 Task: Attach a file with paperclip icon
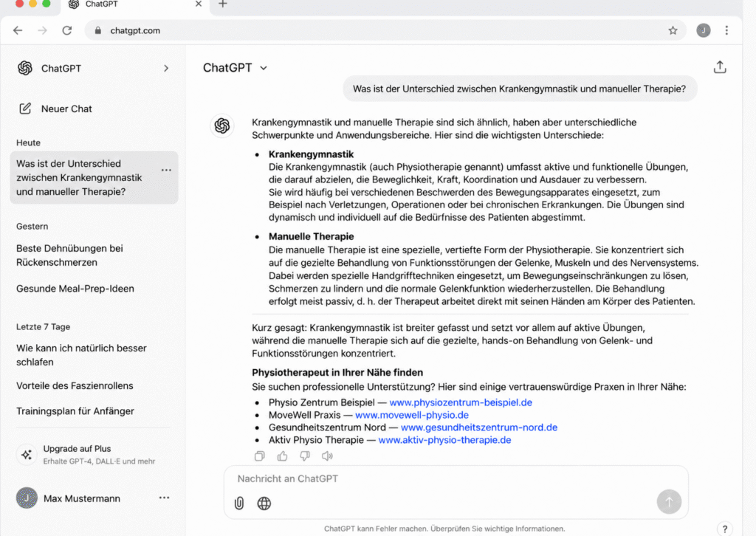[x=238, y=504]
